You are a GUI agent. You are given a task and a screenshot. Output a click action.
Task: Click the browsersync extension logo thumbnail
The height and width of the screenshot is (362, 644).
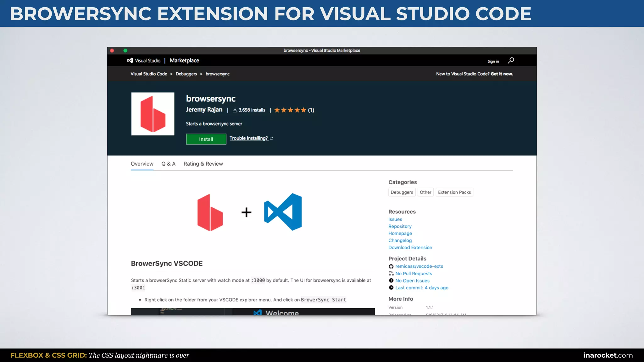153,114
